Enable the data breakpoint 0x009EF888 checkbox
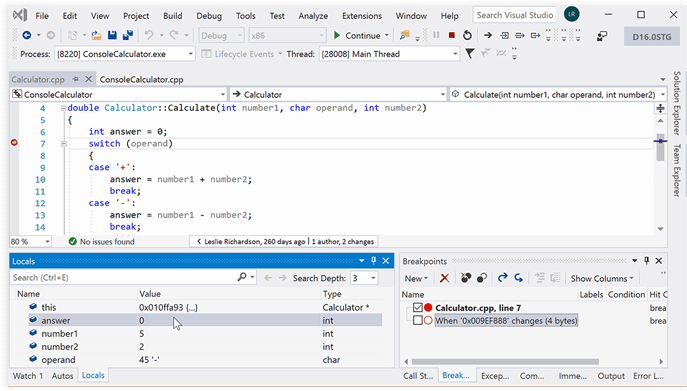The height and width of the screenshot is (391, 687). [x=418, y=320]
